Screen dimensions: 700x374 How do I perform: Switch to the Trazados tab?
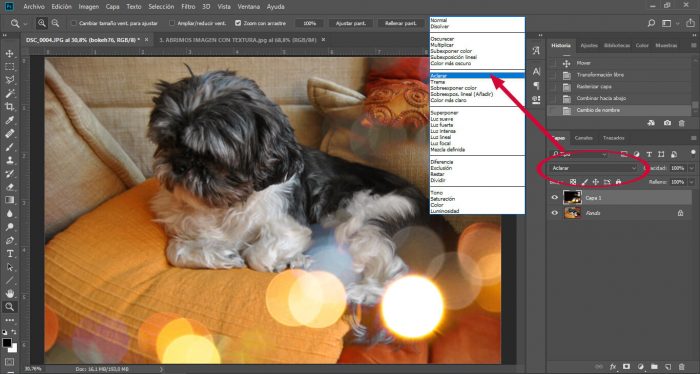(x=613, y=138)
